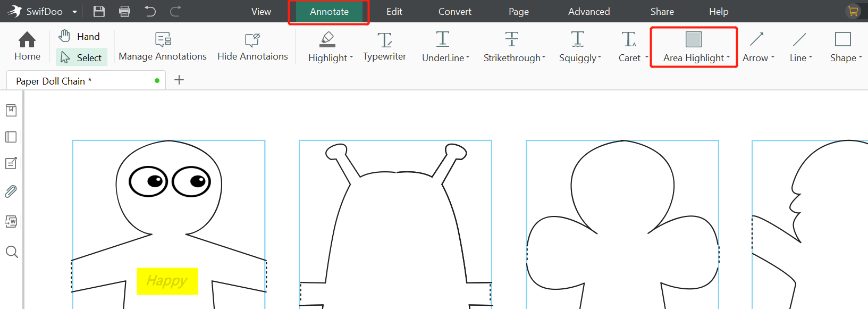The height and width of the screenshot is (309, 868).
Task: Expand the UnderLine dropdown arrow
Action: coord(468,57)
